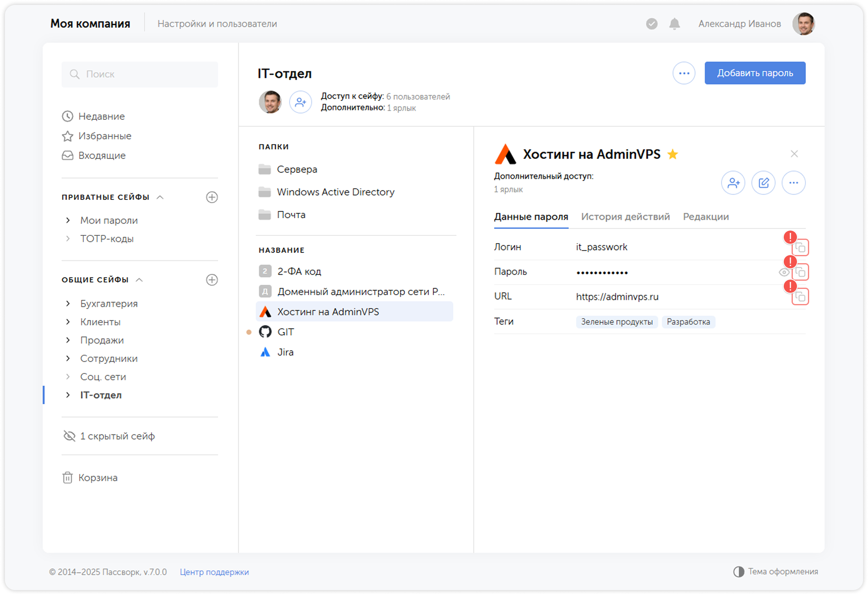Switch to История действий tab
Image resolution: width=868 pixels, height=595 pixels.
625,217
